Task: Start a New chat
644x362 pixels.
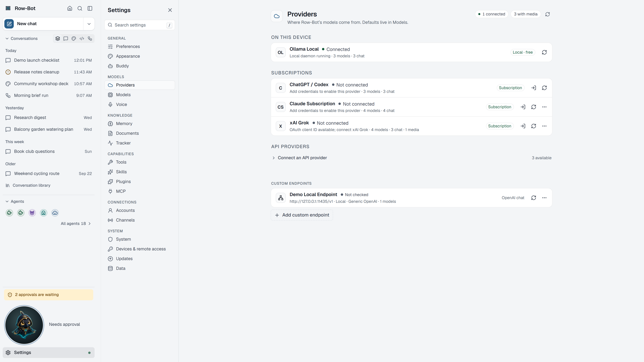Action: pos(43,24)
